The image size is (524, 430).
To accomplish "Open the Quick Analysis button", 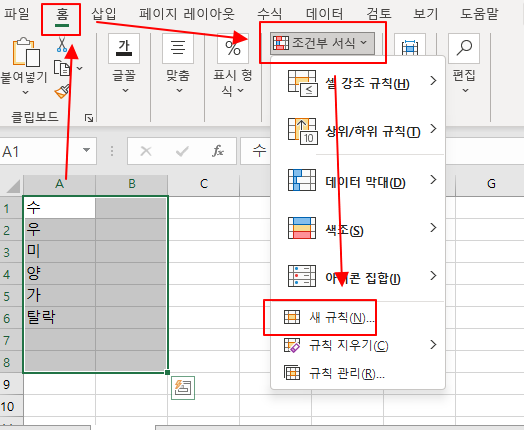I will [183, 388].
